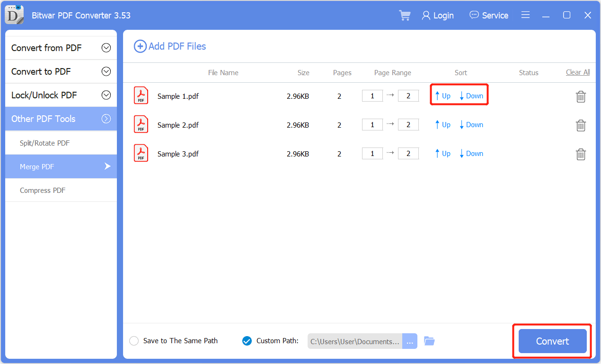Move Sample 3.pdf down with its Down control

471,153
